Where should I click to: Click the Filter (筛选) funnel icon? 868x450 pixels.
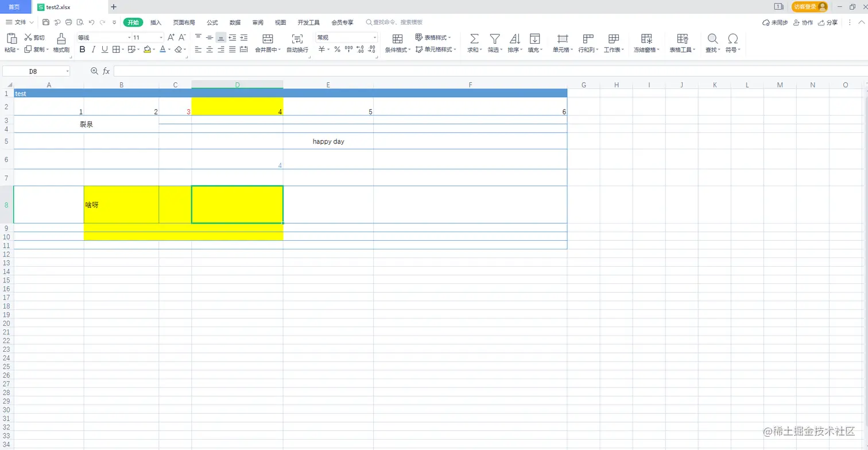click(x=494, y=39)
